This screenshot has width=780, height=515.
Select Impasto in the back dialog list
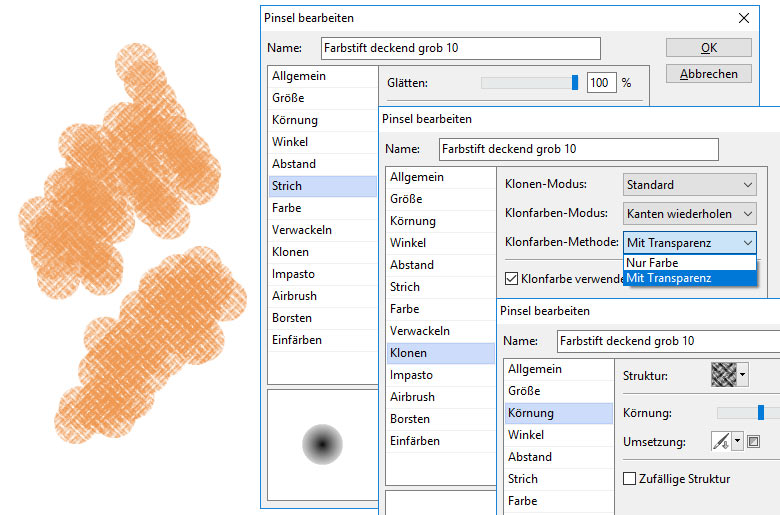[x=322, y=274]
